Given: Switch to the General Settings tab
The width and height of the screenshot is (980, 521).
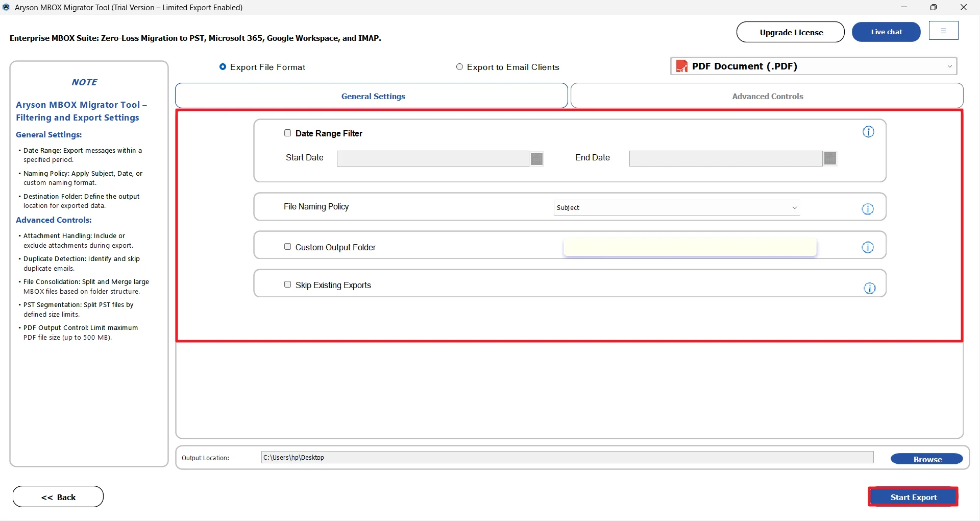Looking at the screenshot, I should (372, 96).
